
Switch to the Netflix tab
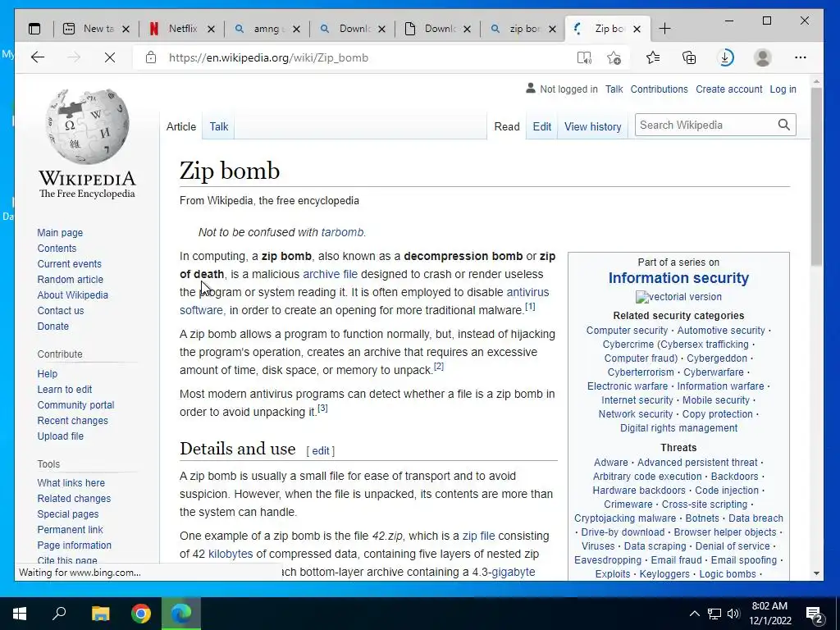(x=181, y=29)
